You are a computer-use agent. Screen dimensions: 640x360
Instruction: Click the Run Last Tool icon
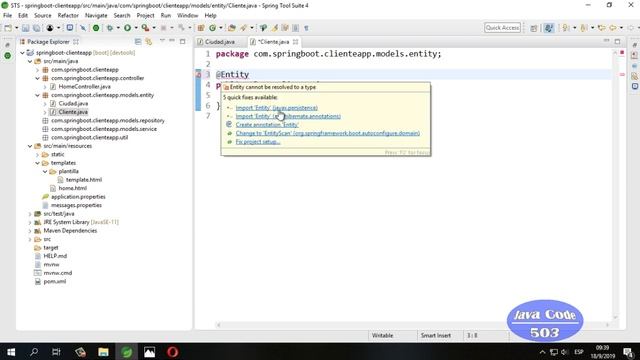click(145, 28)
